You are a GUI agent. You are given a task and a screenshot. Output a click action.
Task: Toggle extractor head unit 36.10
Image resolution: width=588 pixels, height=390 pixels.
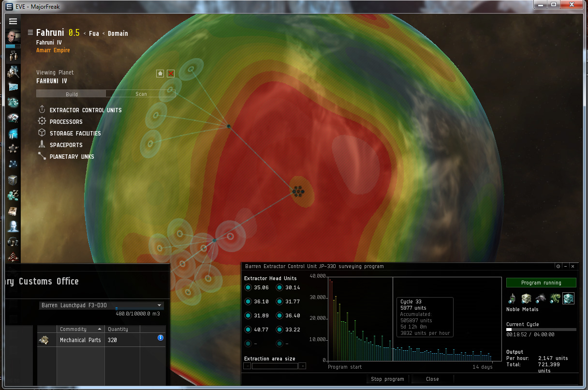click(248, 301)
